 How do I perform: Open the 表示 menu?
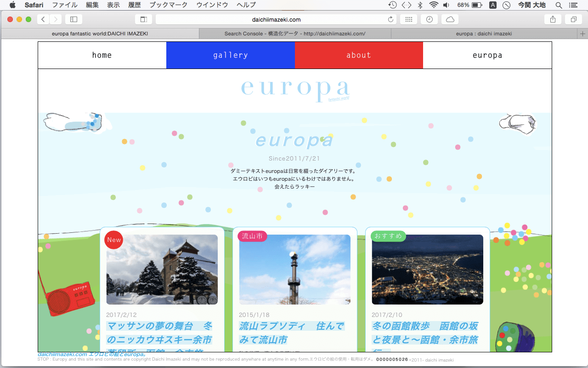click(x=113, y=5)
